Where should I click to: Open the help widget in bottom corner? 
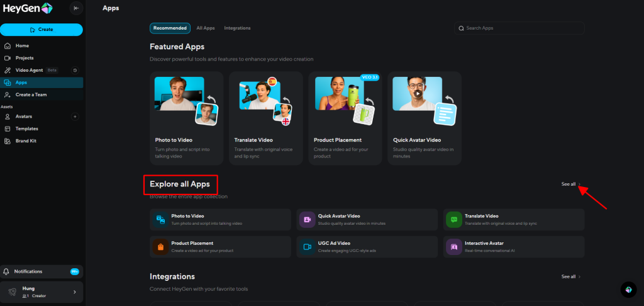pyautogui.click(x=628, y=289)
